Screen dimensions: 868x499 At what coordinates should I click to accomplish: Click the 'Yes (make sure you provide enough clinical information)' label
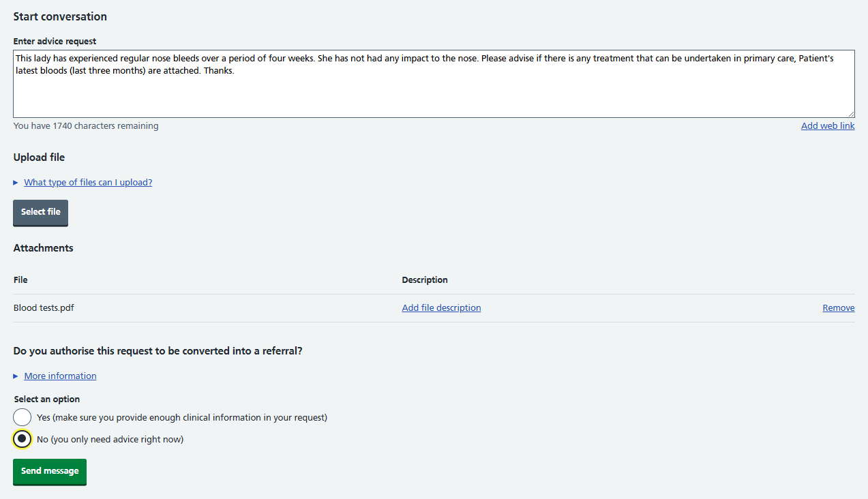click(x=182, y=418)
